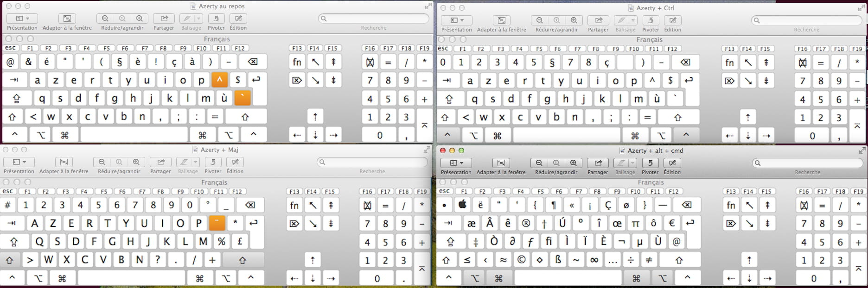Screen dimensions: 868x288
Task: Click the Apple logo key in Azerty + alt + cmd
Action: (462, 204)
